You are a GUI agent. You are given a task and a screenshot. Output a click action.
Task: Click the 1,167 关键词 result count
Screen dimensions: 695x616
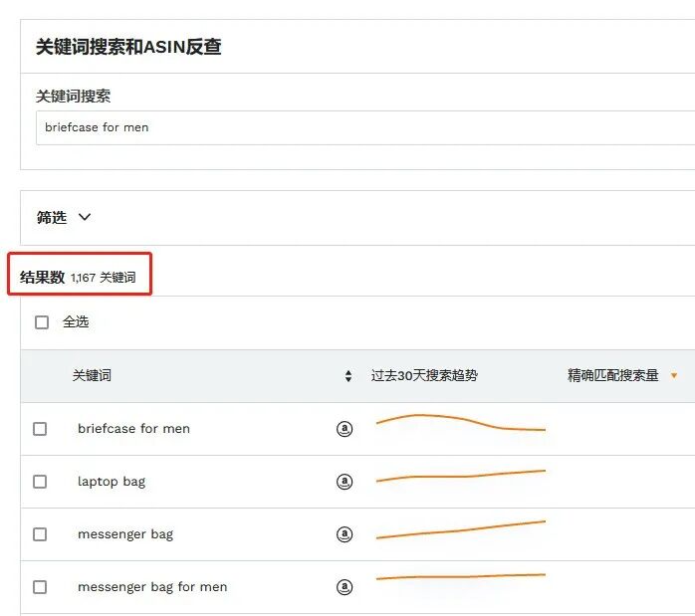tap(103, 278)
